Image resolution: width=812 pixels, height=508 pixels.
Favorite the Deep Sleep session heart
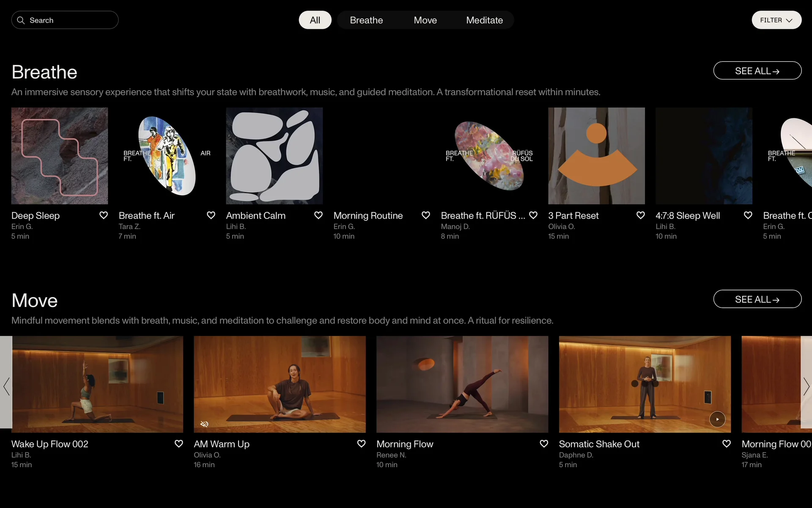coord(104,215)
